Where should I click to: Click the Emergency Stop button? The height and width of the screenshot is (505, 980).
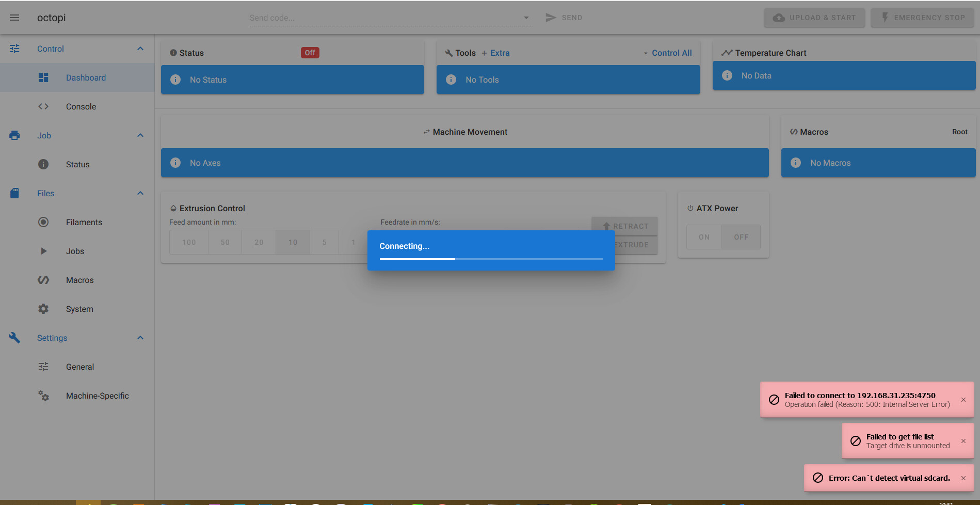click(922, 18)
